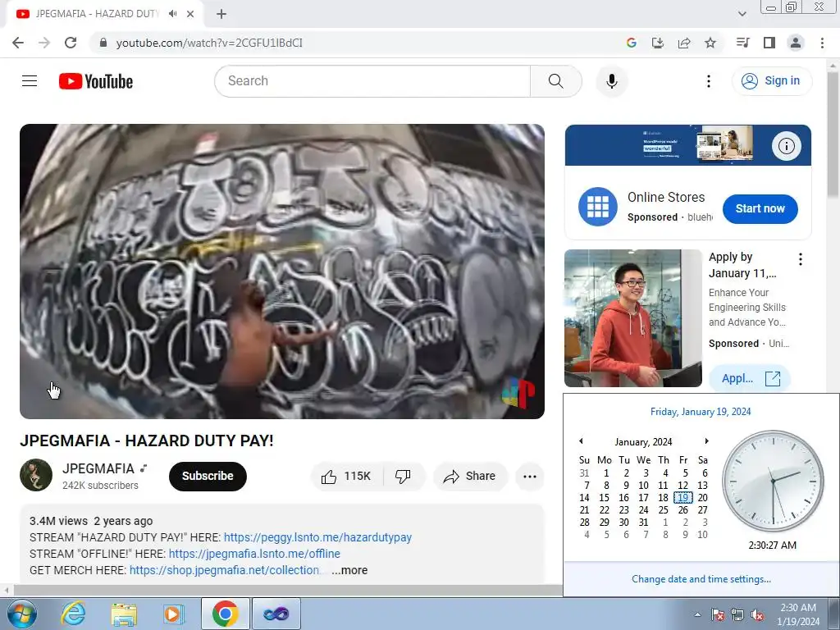The height and width of the screenshot is (630, 840).
Task: Open JPEGMAFIA channel avatar
Action: pos(36,475)
